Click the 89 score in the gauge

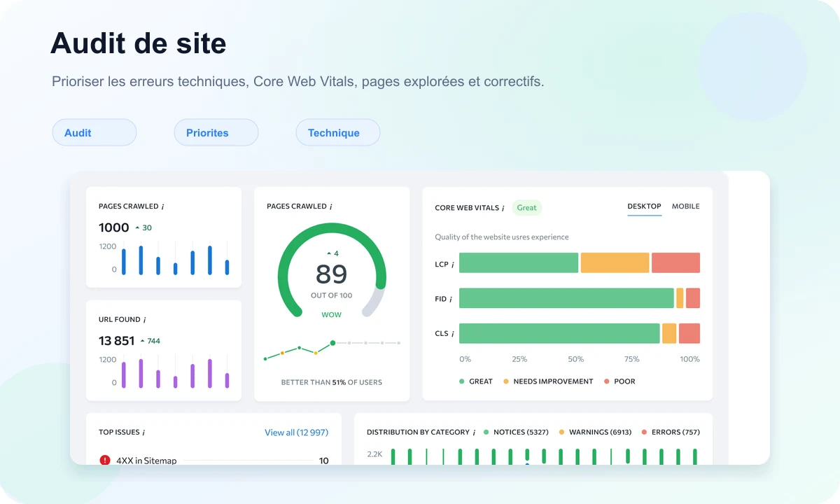tap(332, 275)
